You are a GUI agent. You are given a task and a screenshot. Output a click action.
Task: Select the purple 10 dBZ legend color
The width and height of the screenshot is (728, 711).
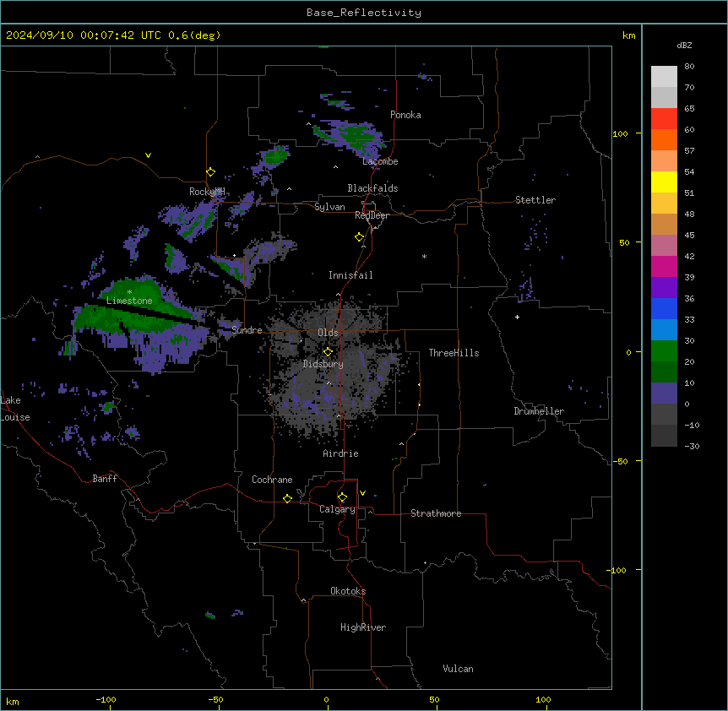point(664,393)
